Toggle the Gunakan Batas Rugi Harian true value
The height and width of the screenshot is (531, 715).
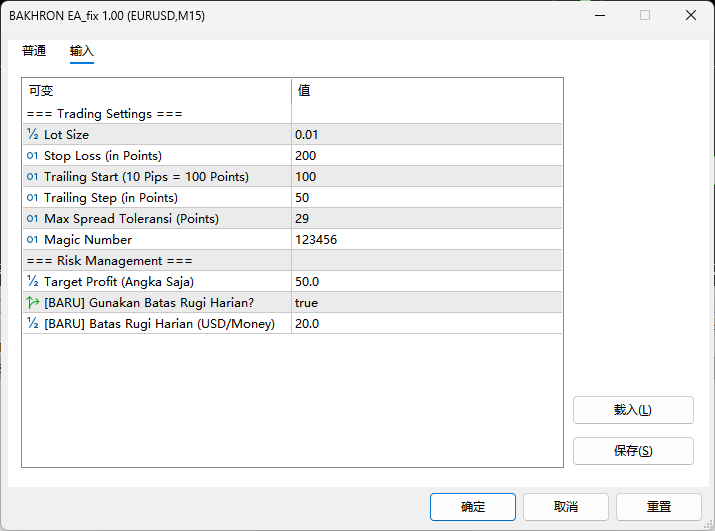coord(306,303)
